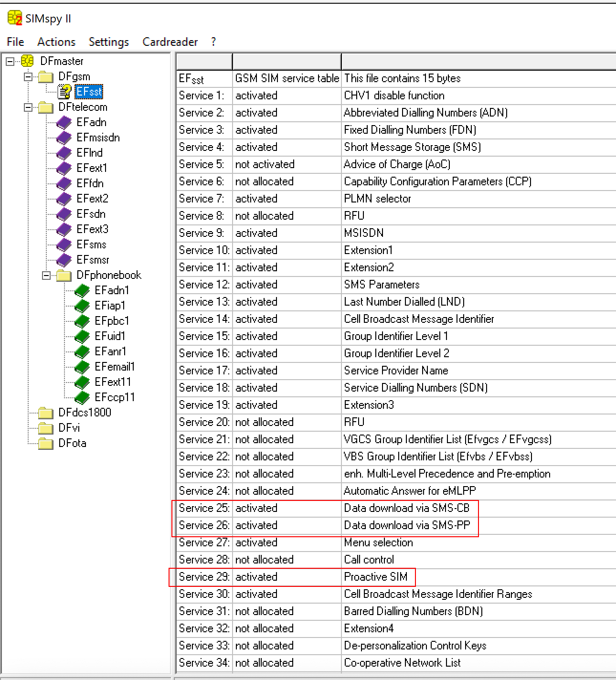
Task: Select EFmsisdn in the tree
Action: click(x=98, y=138)
